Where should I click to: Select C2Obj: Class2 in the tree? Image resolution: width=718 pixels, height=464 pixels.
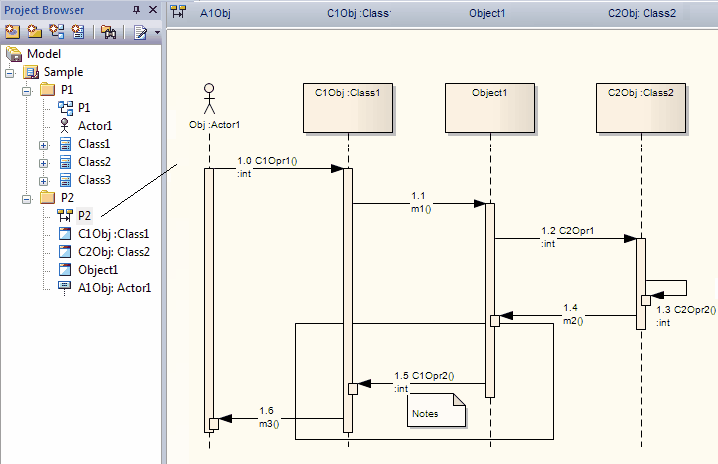[x=113, y=251]
